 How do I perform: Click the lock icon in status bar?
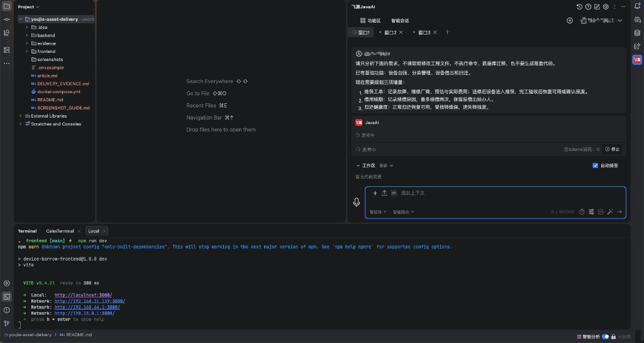[613, 337]
